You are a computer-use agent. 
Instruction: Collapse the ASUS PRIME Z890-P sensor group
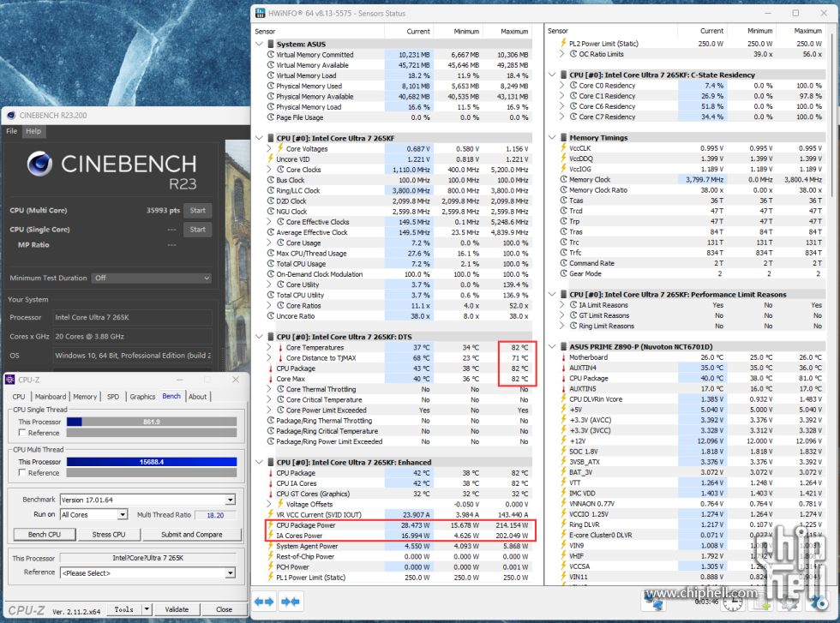(552, 346)
